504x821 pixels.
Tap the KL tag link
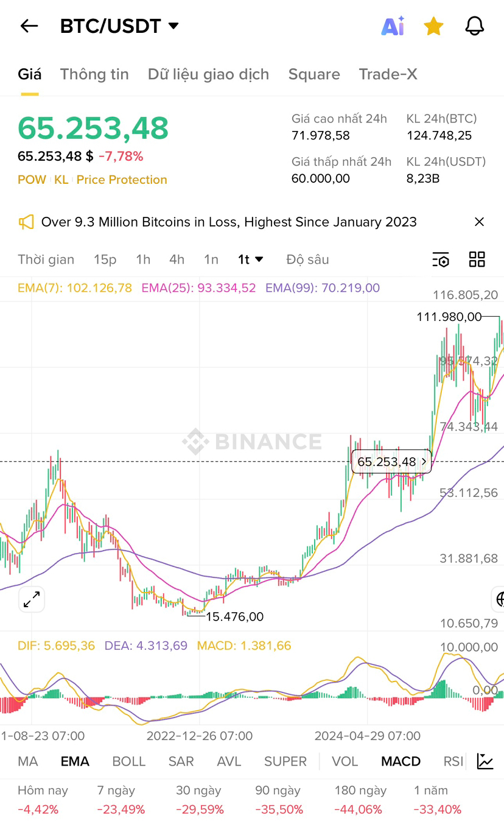pyautogui.click(x=61, y=180)
